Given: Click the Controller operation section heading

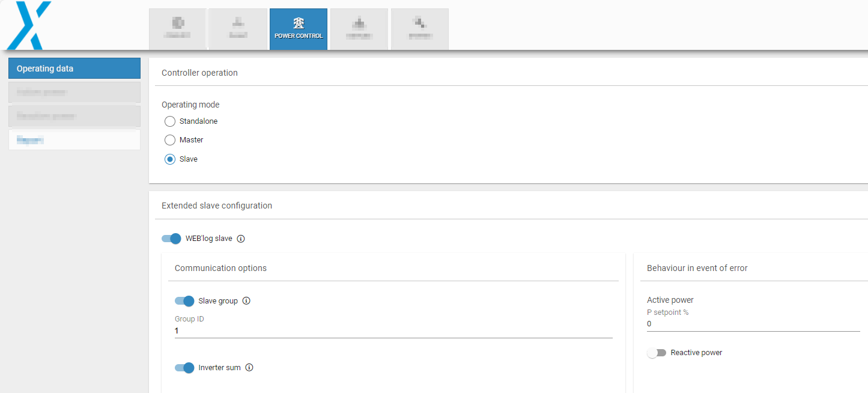Looking at the screenshot, I should point(199,72).
